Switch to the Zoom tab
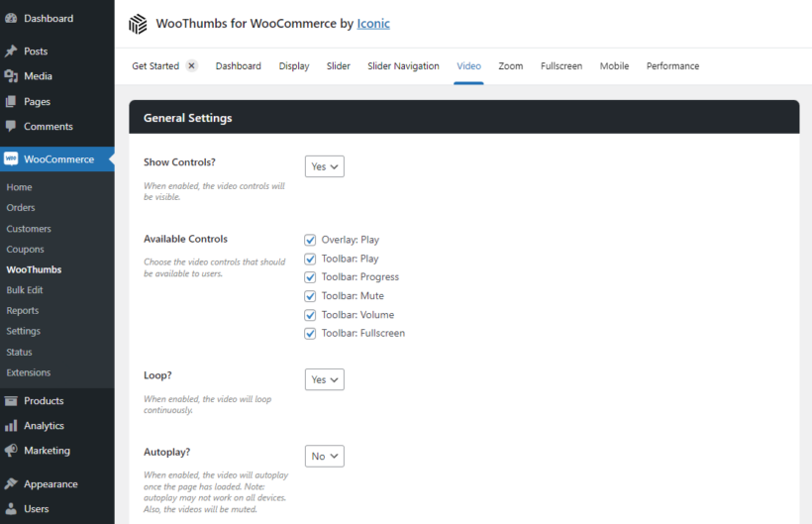The image size is (812, 524). [510, 66]
